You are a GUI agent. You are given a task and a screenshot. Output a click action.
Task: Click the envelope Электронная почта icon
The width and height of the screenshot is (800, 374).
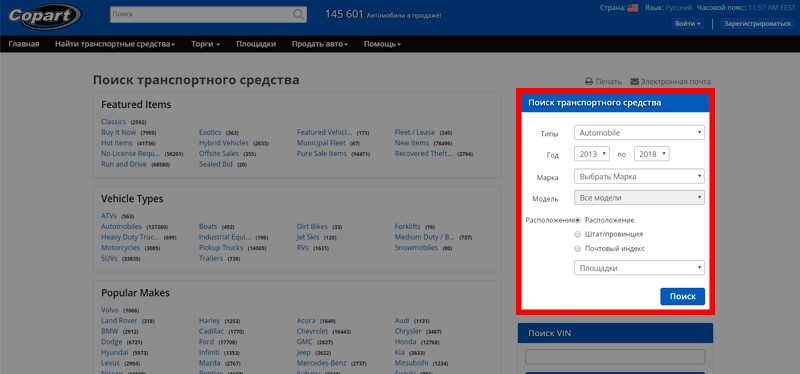point(635,82)
